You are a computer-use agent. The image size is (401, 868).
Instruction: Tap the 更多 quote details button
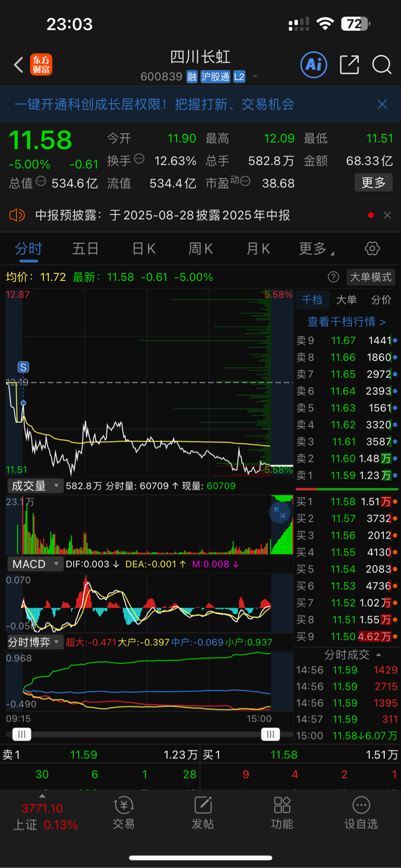click(374, 183)
